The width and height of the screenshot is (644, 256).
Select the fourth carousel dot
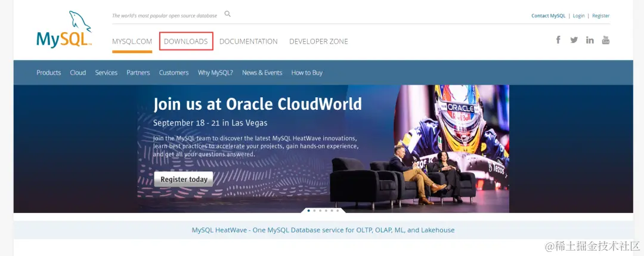[x=326, y=211]
